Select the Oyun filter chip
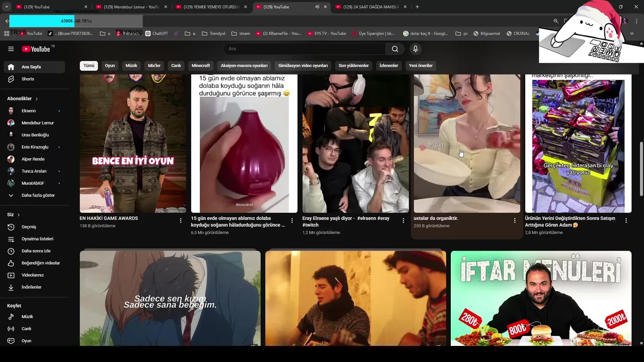The image size is (644, 362). [110, 66]
